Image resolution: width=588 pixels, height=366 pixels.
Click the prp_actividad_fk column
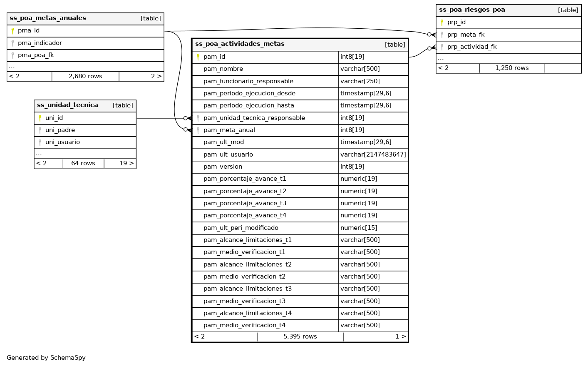(471, 47)
